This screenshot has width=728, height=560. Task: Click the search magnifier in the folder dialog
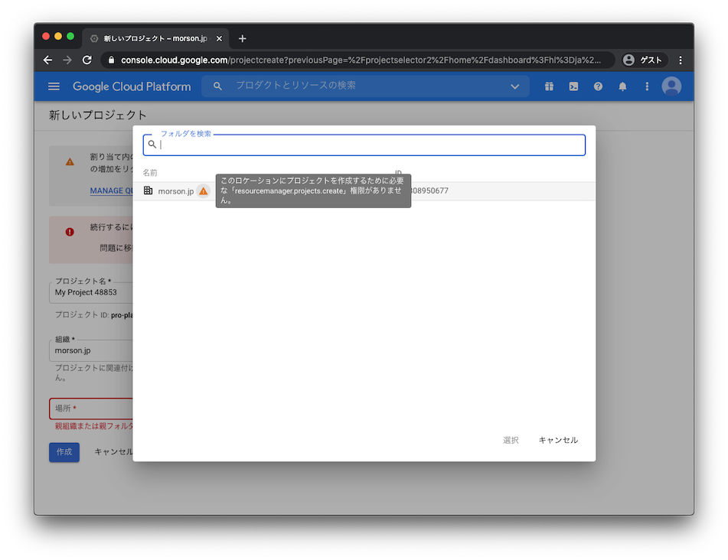point(152,144)
